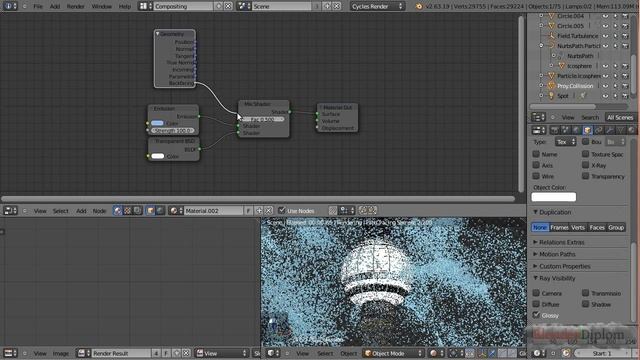Open display Type dropdown

565,142
